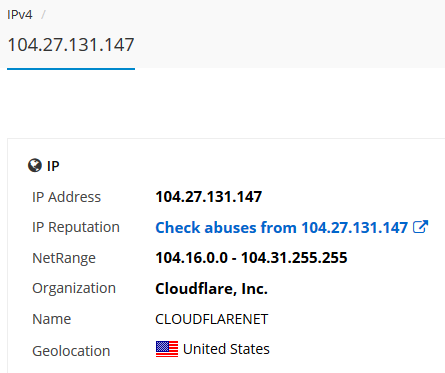
Task: Click the blue underline below page title
Action: click(71, 69)
